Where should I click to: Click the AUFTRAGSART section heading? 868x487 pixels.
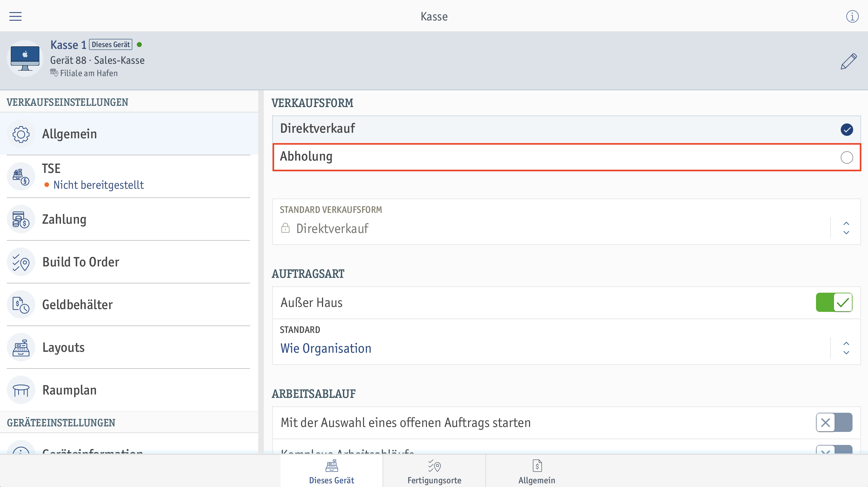(x=308, y=274)
